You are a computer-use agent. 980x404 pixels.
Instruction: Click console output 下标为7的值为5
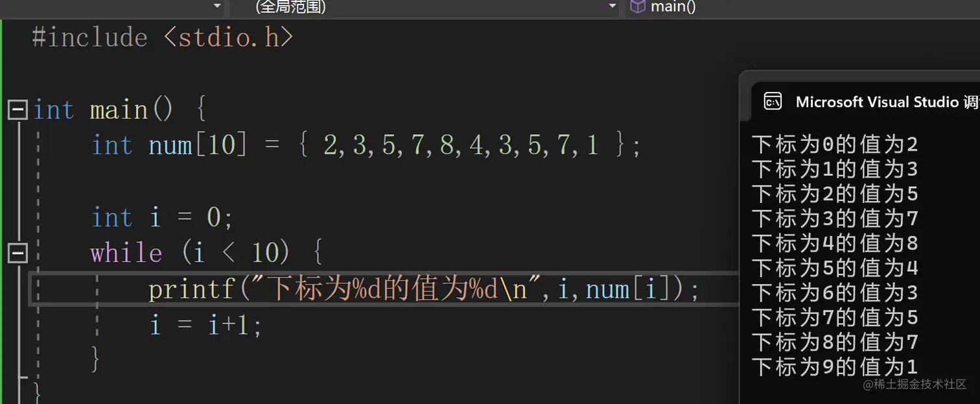(x=835, y=317)
